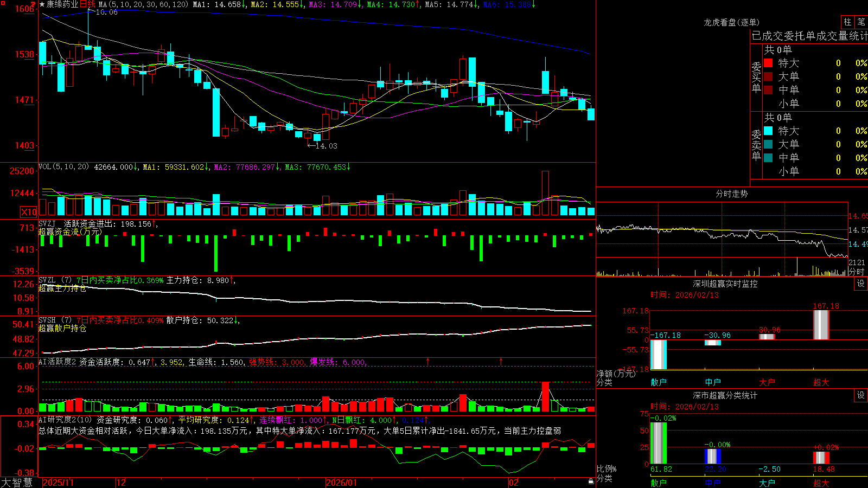Click the 超赢散户持仓 label
The width and height of the screenshot is (868, 488).
pos(62,328)
